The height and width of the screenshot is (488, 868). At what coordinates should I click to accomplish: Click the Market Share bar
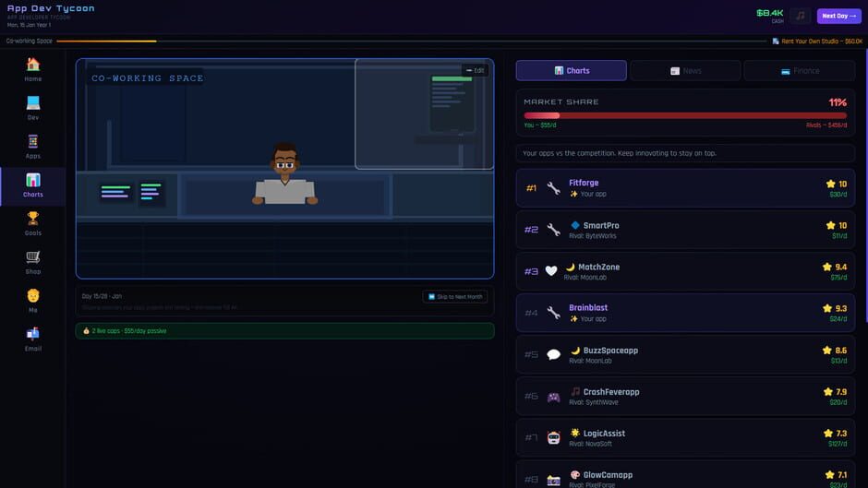point(685,115)
